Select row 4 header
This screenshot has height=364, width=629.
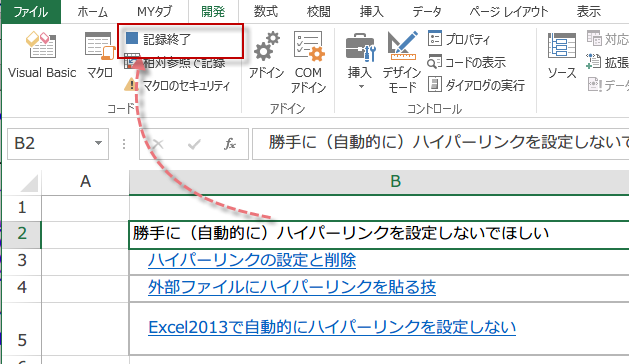22,288
